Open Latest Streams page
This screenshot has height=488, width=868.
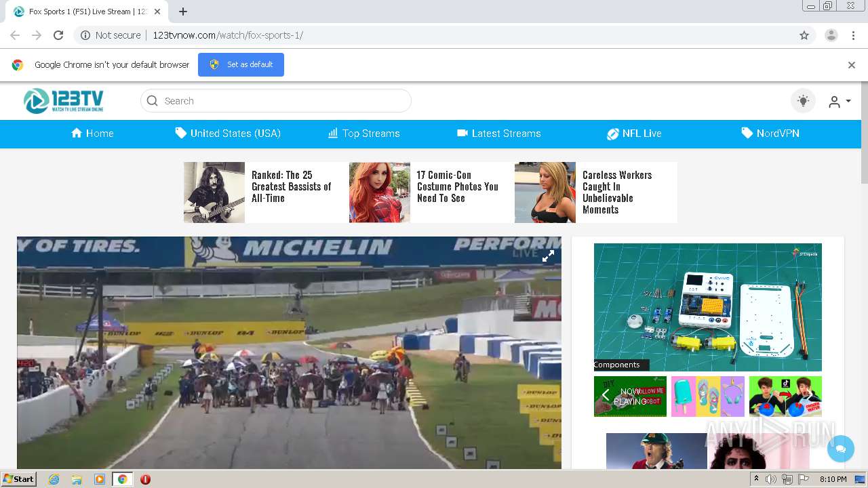click(498, 134)
